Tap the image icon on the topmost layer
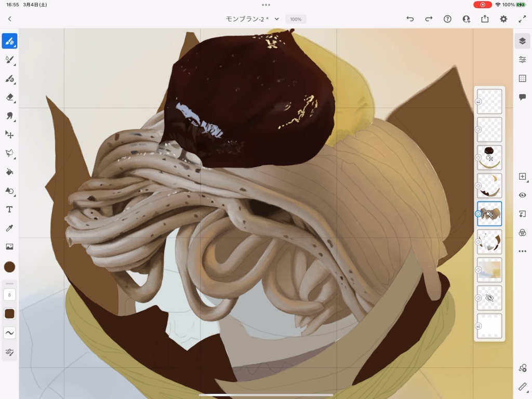The image size is (532, 399). [478, 101]
